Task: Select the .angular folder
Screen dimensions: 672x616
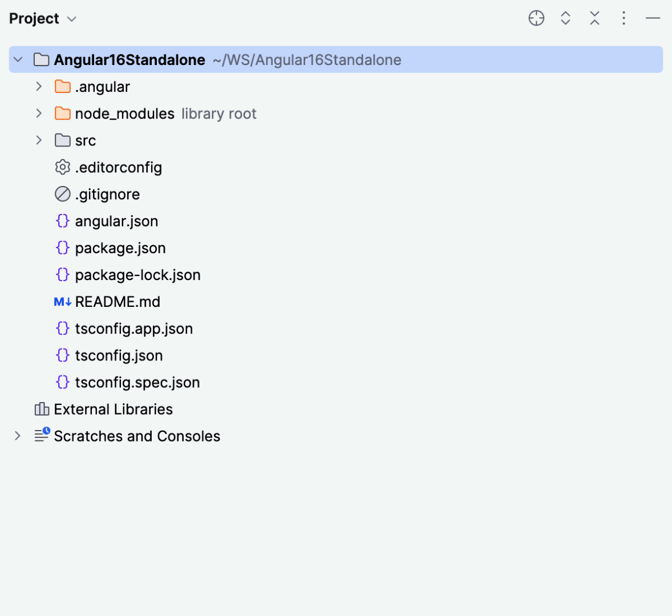Action: (103, 86)
